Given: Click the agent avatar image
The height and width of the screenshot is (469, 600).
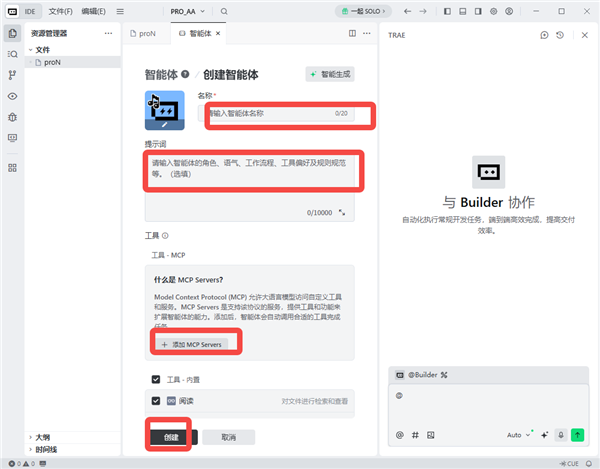Looking at the screenshot, I should click(x=164, y=112).
